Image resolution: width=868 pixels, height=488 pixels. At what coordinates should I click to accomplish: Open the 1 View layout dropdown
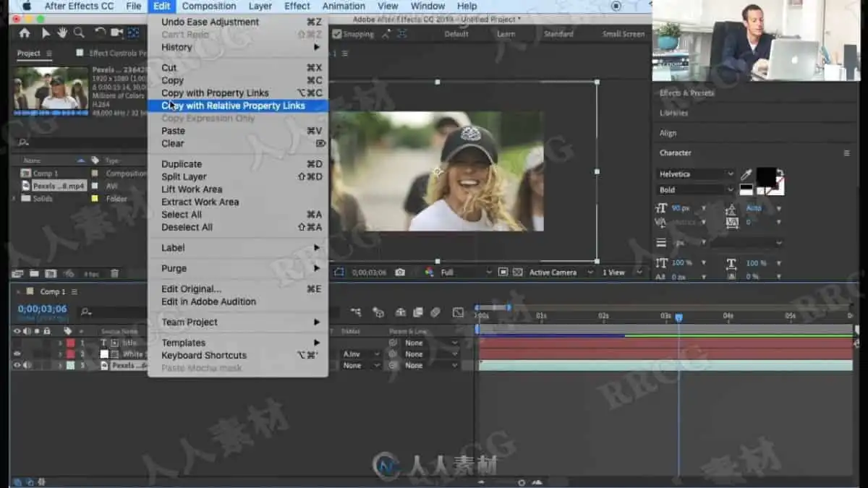[623, 273]
